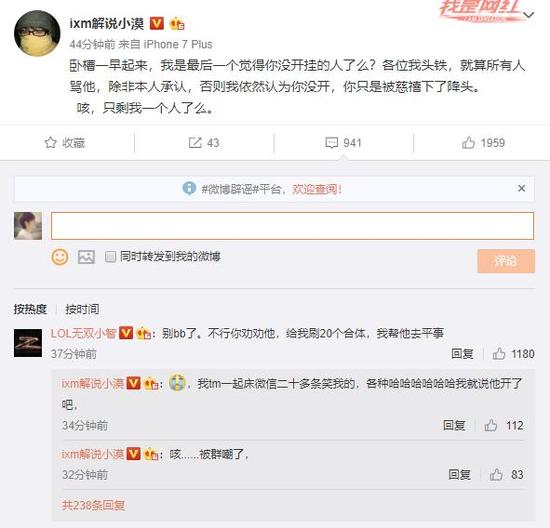Image resolution: width=550 pixels, height=528 pixels.
Task: Like LOL无双小智's comment with 1180 likes
Action: point(499,354)
